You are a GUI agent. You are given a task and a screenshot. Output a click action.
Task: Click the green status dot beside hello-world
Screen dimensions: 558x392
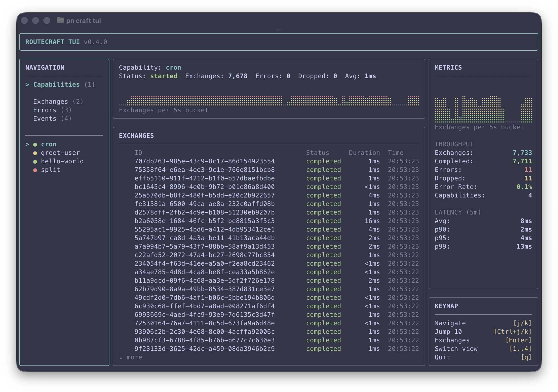tap(35, 161)
